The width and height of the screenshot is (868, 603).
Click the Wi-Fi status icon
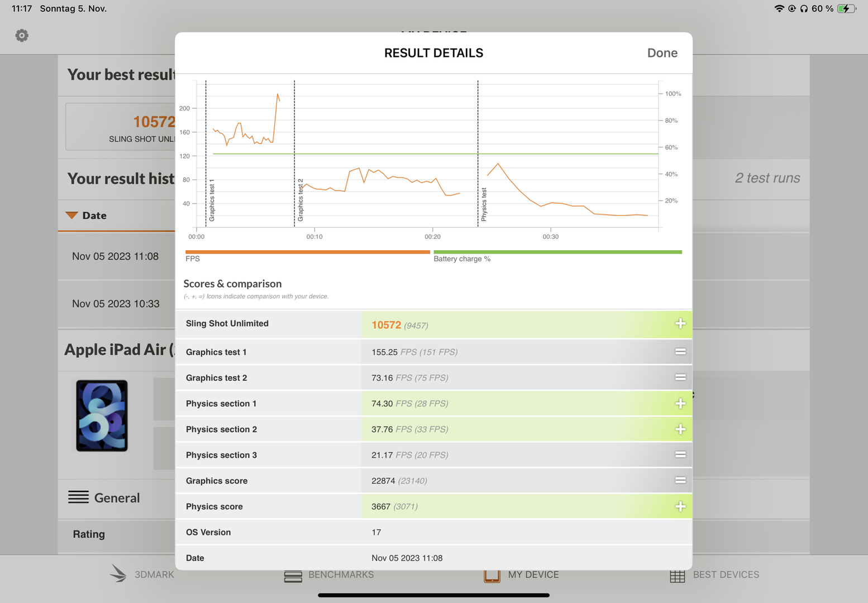[x=779, y=8]
